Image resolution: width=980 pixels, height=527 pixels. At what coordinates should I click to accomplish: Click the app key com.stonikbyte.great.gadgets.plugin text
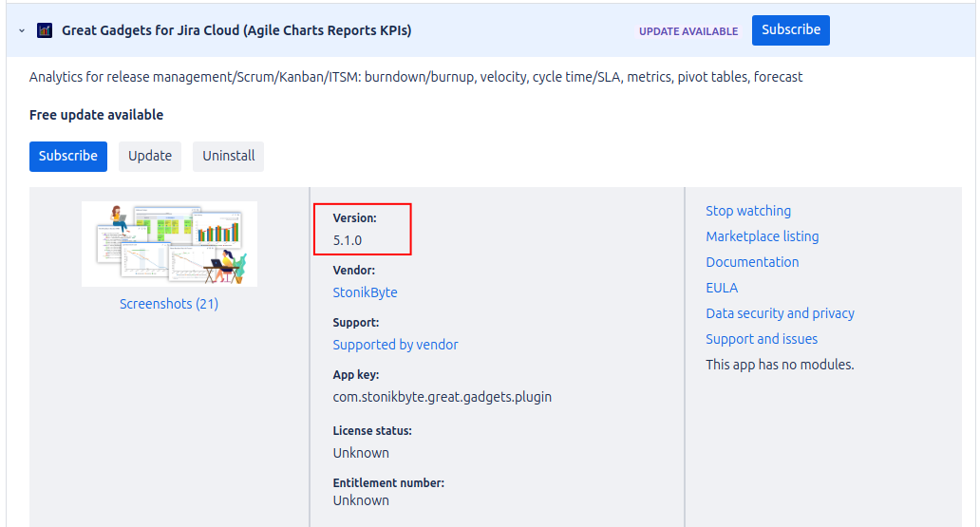(442, 397)
